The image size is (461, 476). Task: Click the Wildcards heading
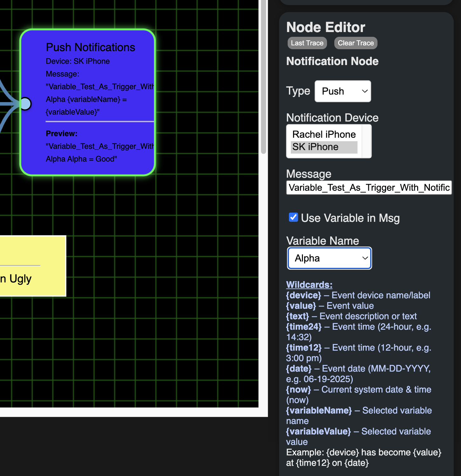click(309, 285)
